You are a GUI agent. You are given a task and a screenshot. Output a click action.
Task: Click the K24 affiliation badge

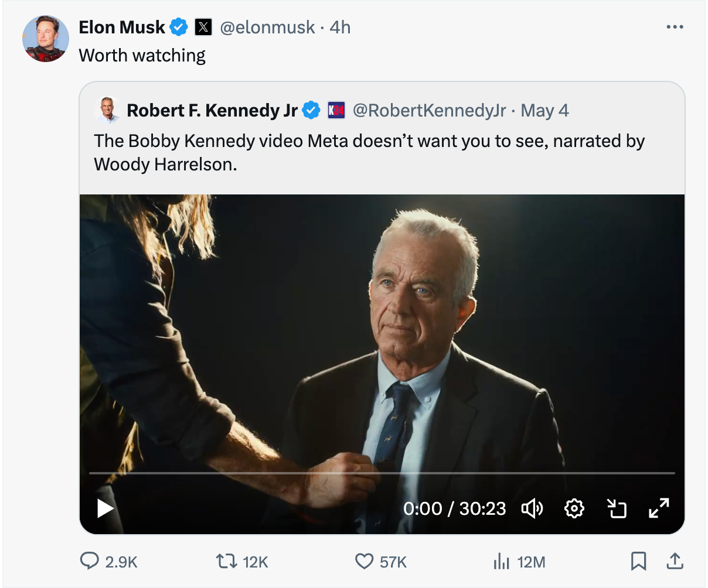336,110
